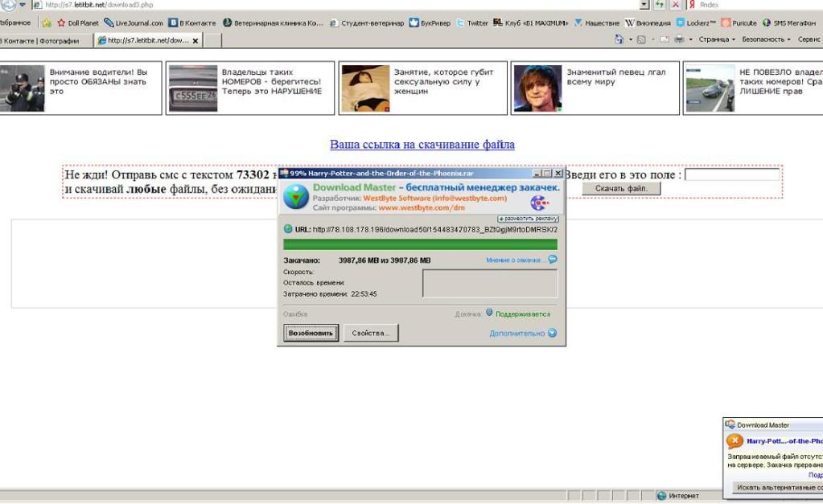The image size is (823, 504).
Task: Click the Избранное favorites button
Action: (x=16, y=23)
